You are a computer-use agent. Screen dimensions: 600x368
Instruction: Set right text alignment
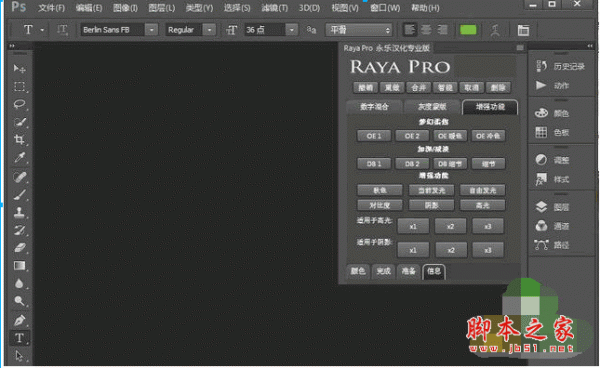pyautogui.click(x=442, y=30)
